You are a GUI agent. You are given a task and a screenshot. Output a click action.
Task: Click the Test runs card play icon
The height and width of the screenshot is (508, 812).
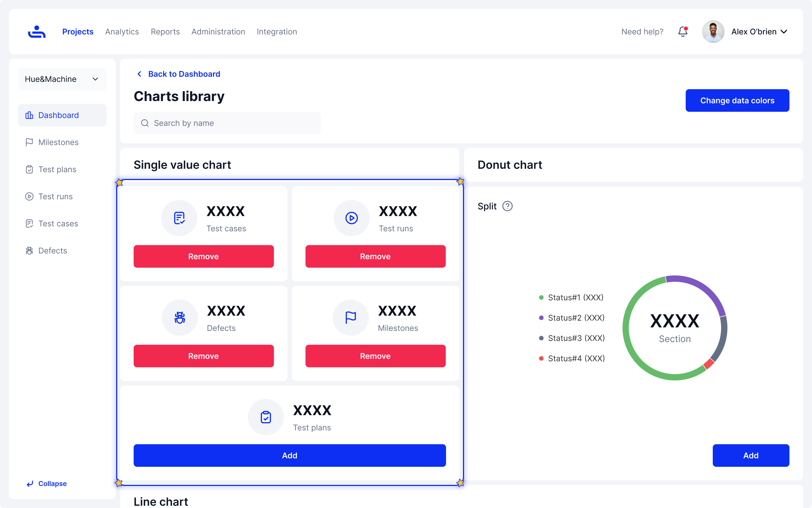tap(351, 218)
